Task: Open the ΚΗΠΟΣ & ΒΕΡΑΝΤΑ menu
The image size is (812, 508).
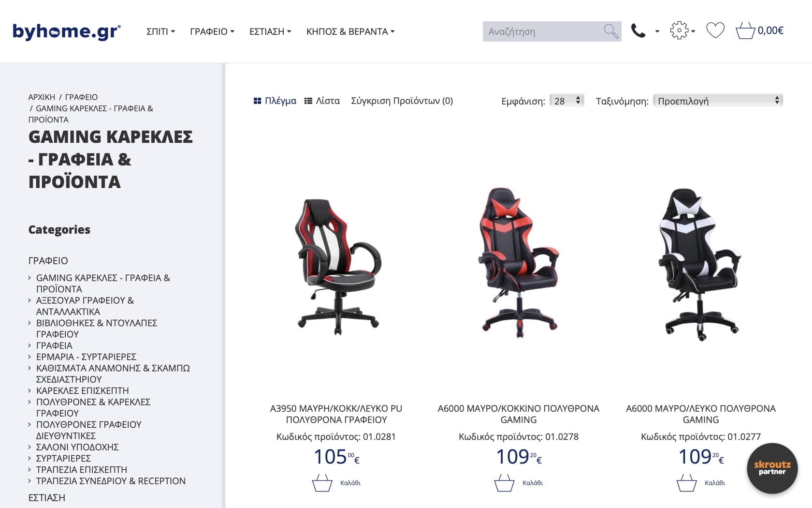Action: pyautogui.click(x=350, y=31)
